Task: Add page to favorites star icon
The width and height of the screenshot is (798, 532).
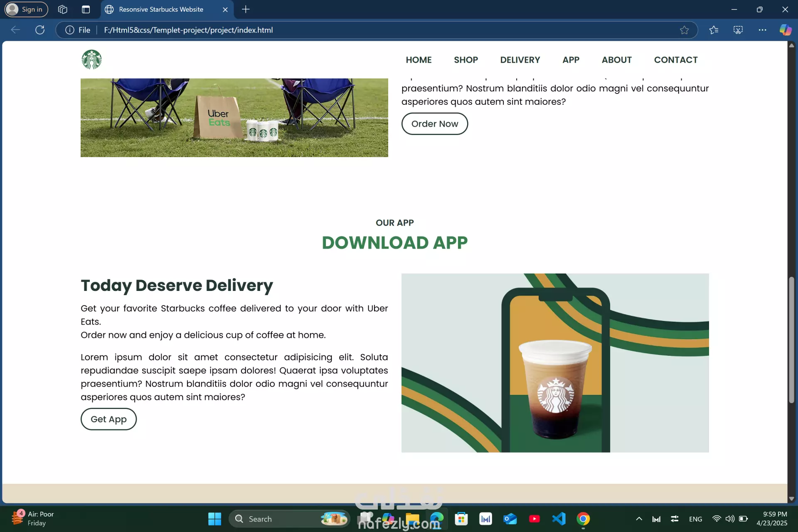Action: pos(684,30)
